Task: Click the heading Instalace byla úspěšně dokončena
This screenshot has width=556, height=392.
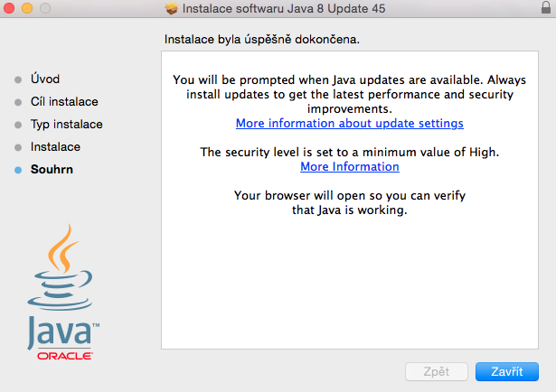Action: click(261, 40)
